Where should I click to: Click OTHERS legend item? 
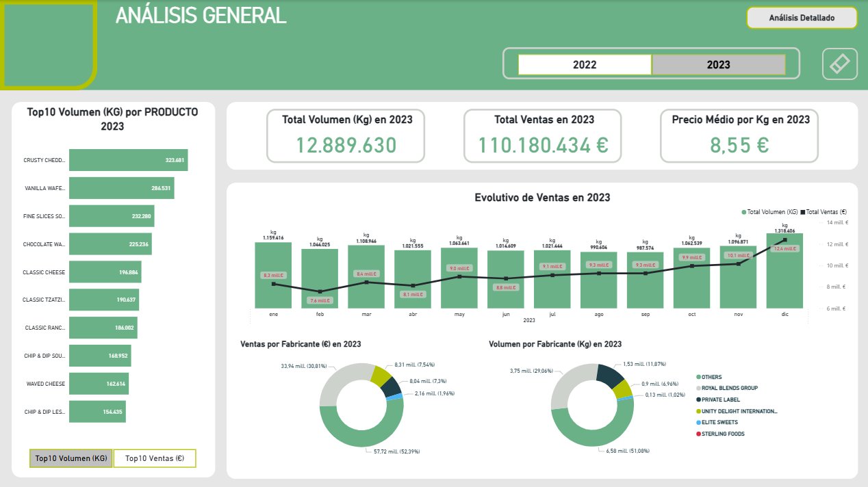(x=708, y=377)
